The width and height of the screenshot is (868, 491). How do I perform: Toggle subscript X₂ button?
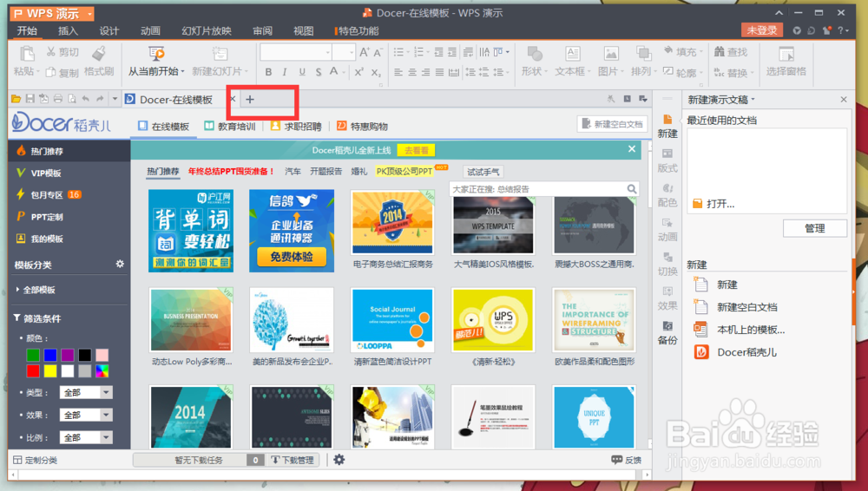coord(376,72)
